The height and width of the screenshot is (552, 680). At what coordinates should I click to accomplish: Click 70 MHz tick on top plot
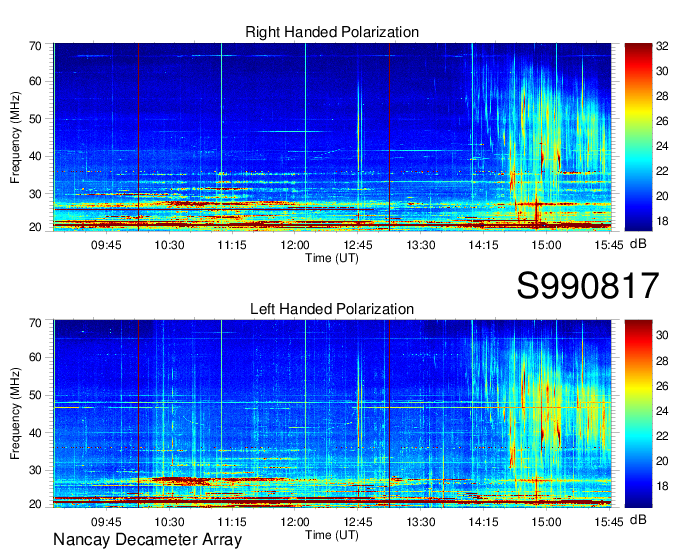pos(35,46)
